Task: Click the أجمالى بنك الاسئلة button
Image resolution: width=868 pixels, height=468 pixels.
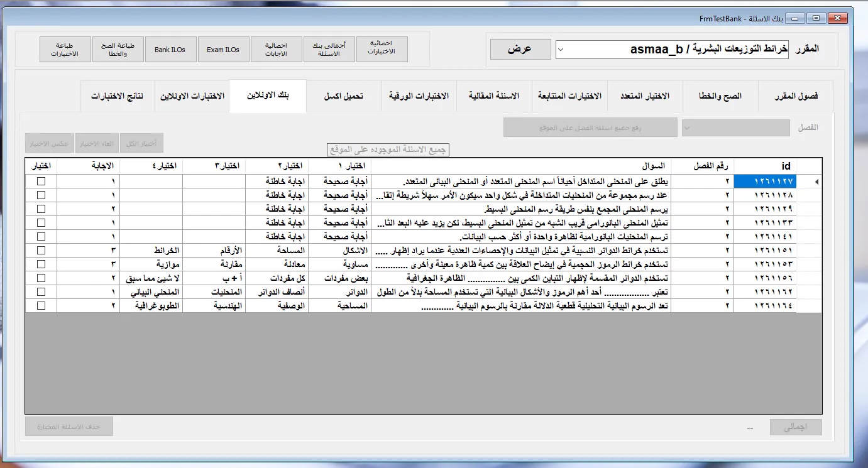Action: 329,50
